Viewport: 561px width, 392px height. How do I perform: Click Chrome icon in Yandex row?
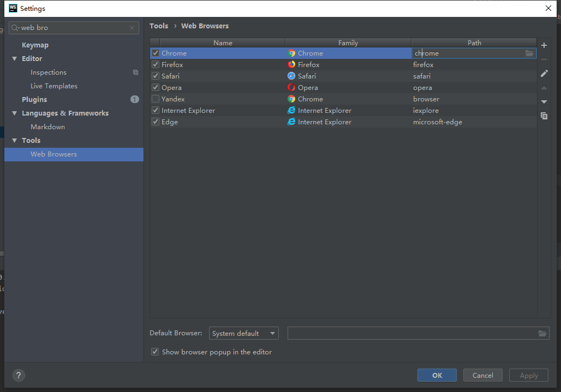click(291, 99)
